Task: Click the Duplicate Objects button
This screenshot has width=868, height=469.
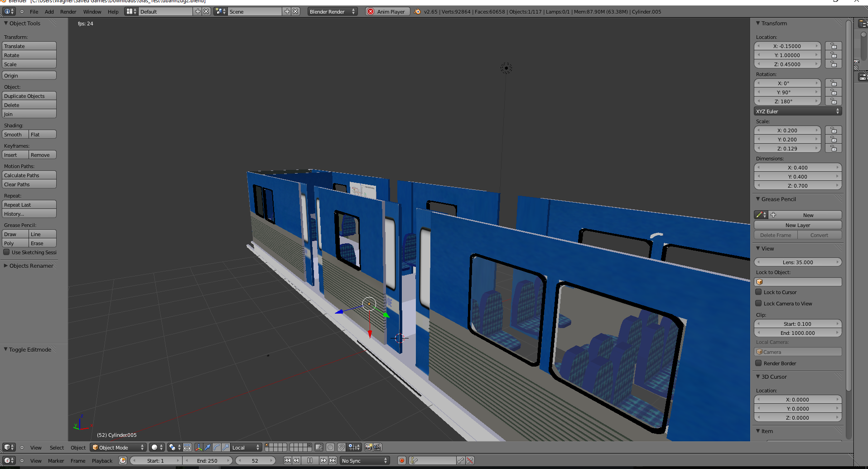Action: tap(29, 96)
